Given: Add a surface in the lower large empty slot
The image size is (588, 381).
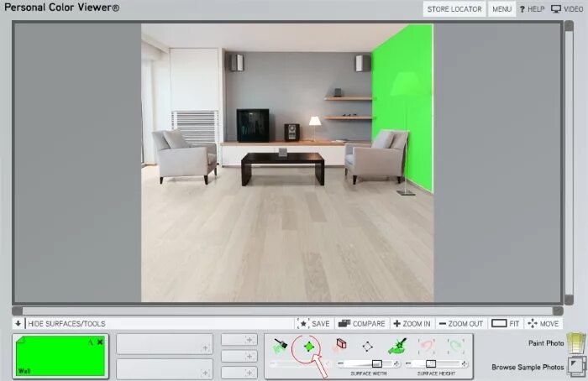Looking at the screenshot, I should coord(165,368).
